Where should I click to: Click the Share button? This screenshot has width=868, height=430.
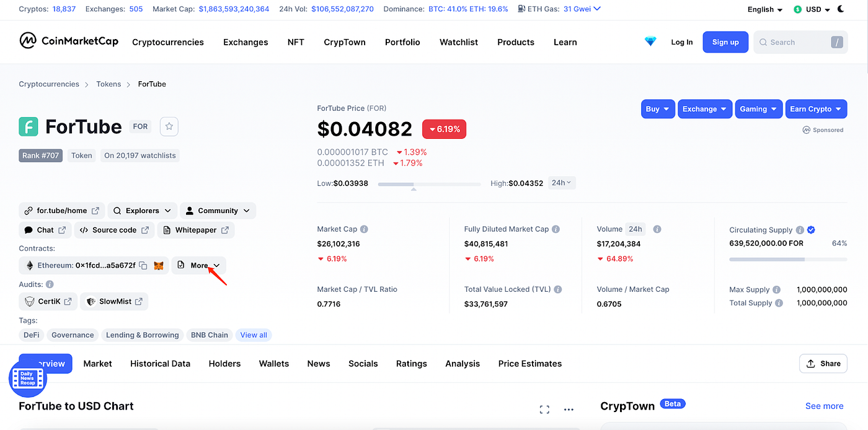click(x=823, y=364)
